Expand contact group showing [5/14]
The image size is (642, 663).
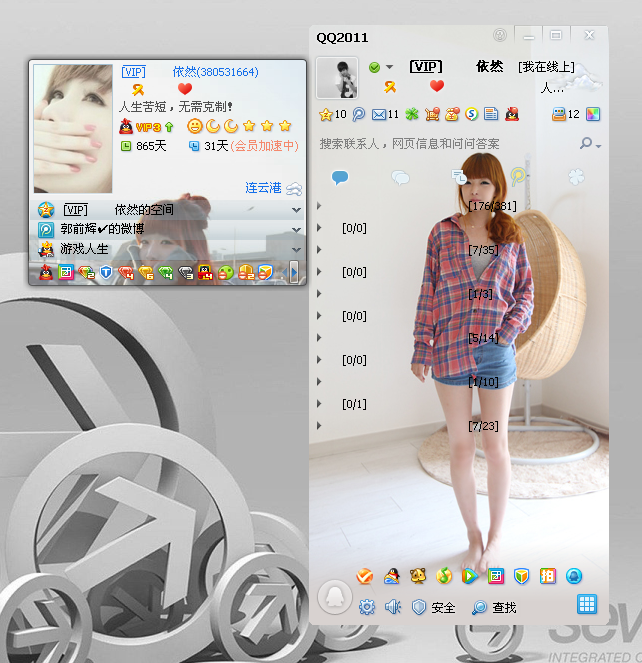319,338
